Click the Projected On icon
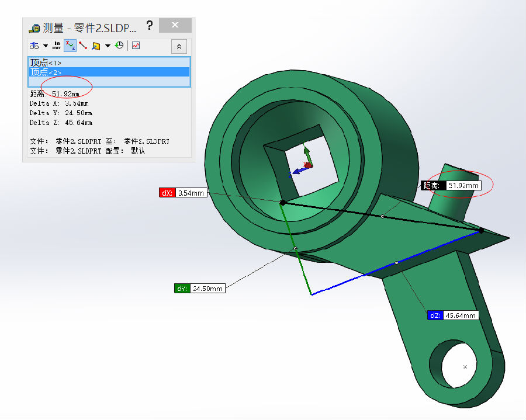The image size is (526, 420). pos(96,46)
